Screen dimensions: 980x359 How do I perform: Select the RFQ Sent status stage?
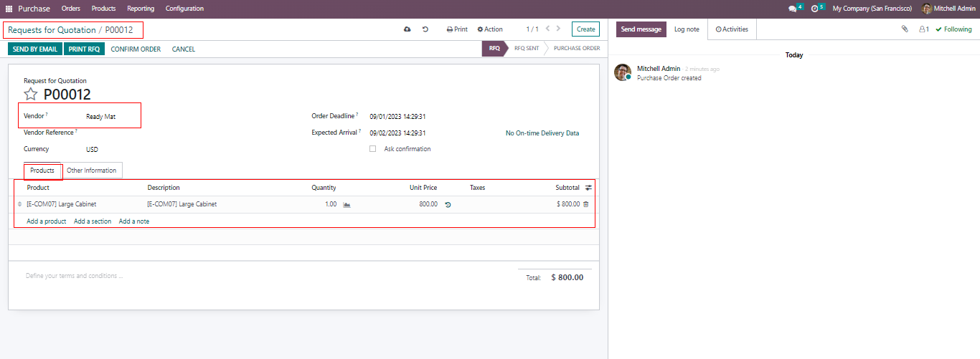pos(526,49)
